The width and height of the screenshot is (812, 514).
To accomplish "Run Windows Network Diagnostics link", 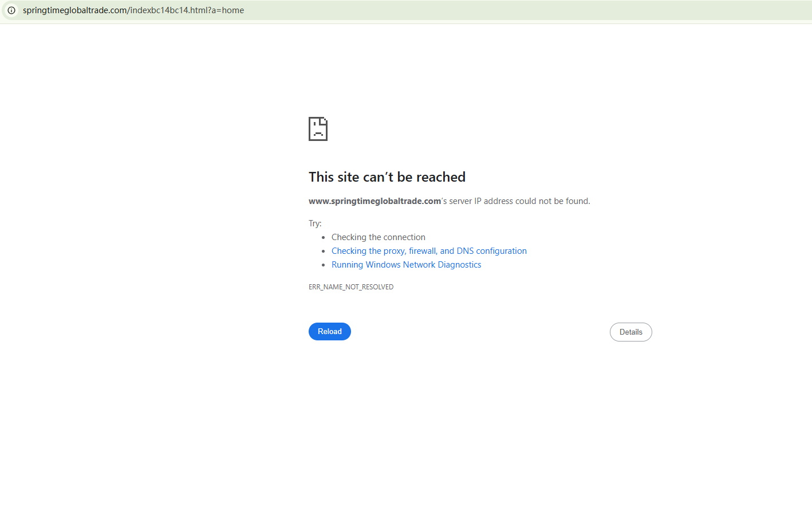I will 406,265.
